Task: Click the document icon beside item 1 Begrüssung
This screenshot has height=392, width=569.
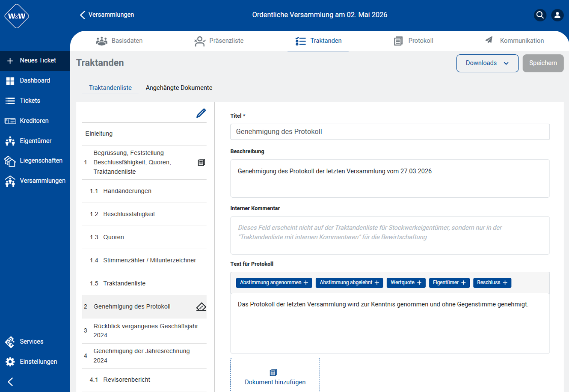Action: tap(201, 162)
